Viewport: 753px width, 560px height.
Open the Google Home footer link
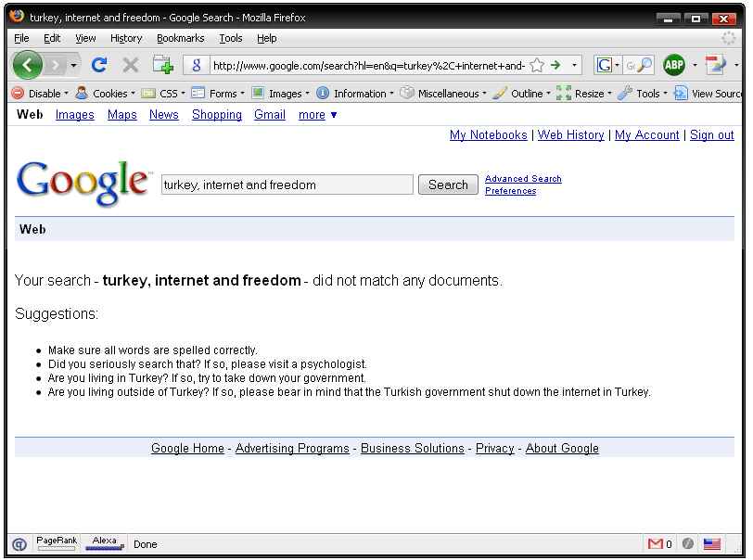coord(187,448)
